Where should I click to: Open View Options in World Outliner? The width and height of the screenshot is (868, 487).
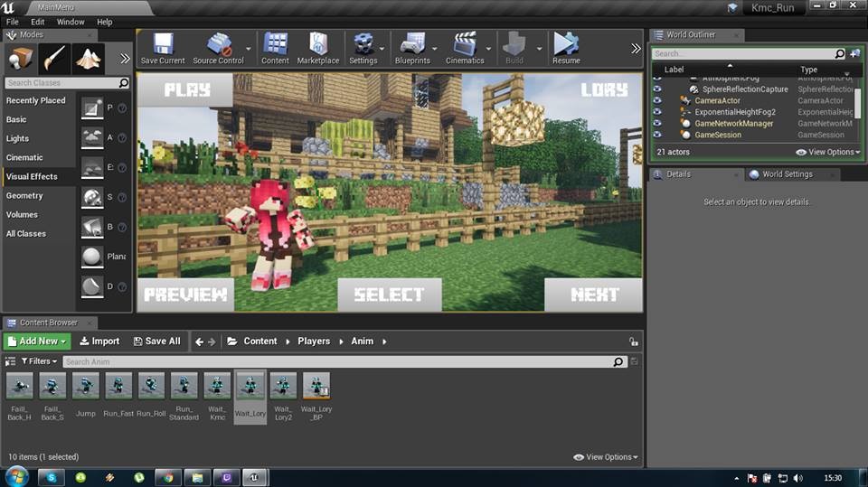pyautogui.click(x=828, y=152)
